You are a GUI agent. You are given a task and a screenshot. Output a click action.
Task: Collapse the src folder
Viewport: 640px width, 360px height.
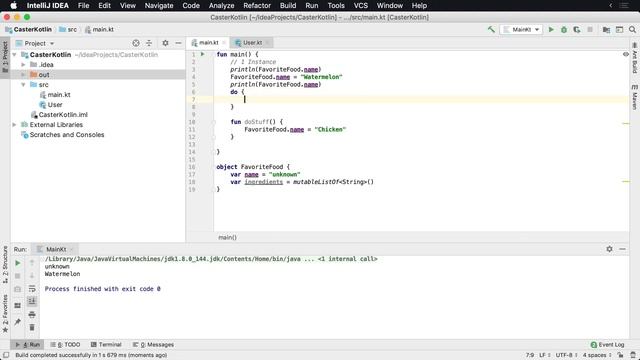point(23,84)
